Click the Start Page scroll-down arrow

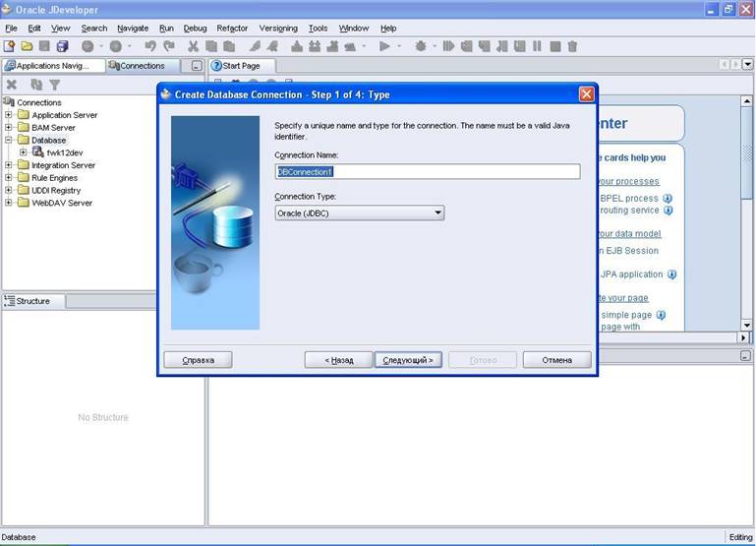746,325
